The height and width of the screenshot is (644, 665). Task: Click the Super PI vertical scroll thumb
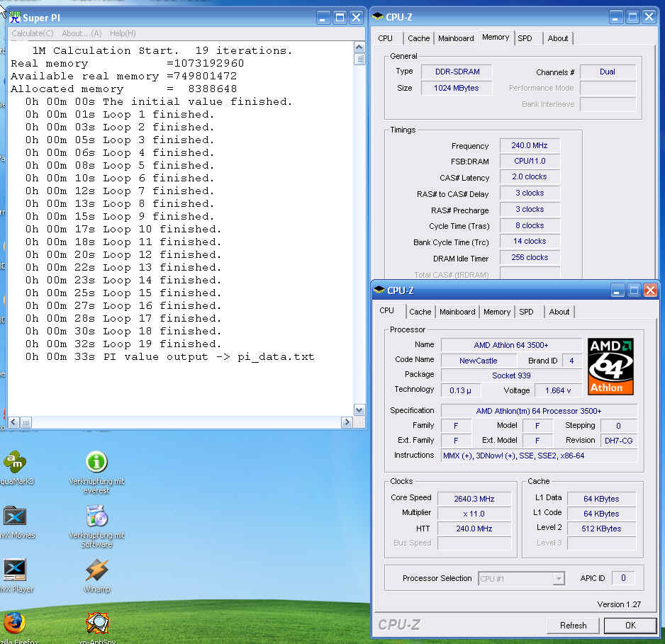[x=359, y=59]
